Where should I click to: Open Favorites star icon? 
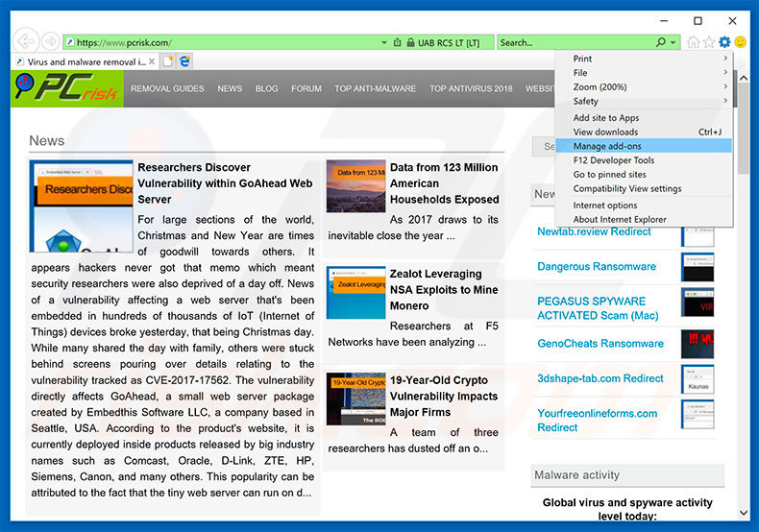pyautogui.click(x=709, y=42)
